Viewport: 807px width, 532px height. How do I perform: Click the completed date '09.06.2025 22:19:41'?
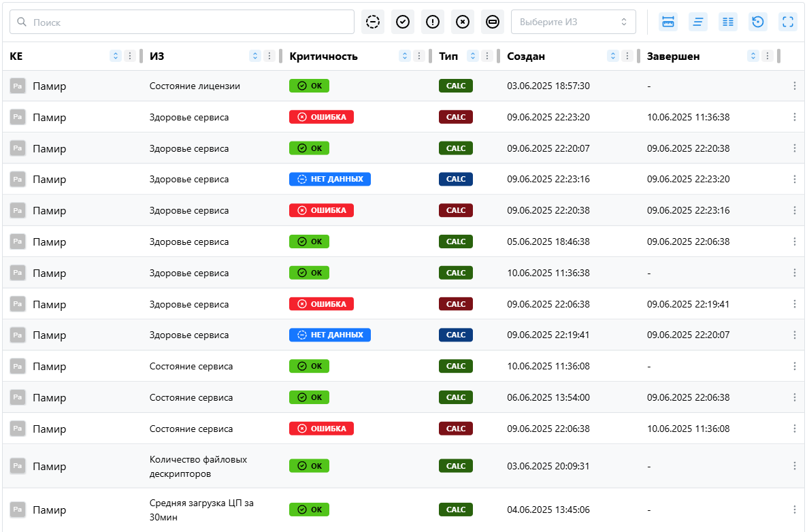click(688, 304)
